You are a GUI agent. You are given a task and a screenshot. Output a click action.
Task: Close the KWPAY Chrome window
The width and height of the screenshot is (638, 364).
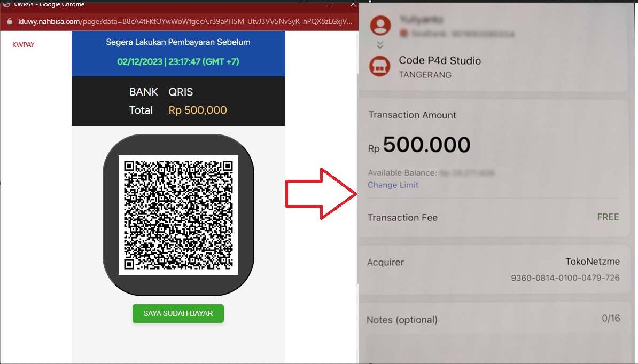click(x=353, y=4)
